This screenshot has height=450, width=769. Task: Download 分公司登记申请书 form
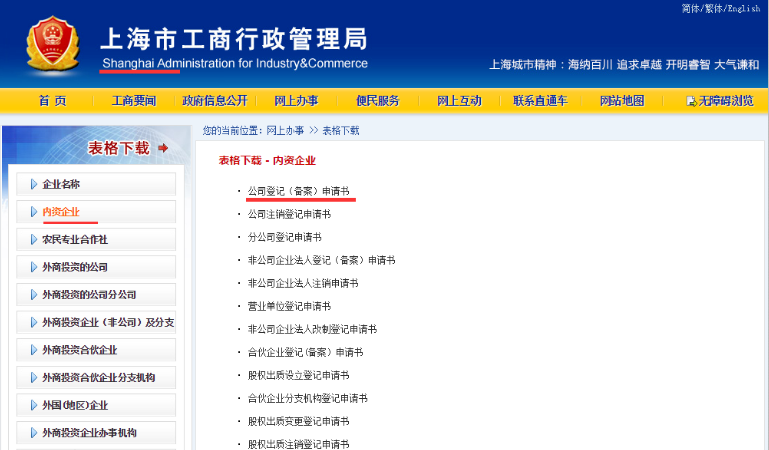(284, 237)
